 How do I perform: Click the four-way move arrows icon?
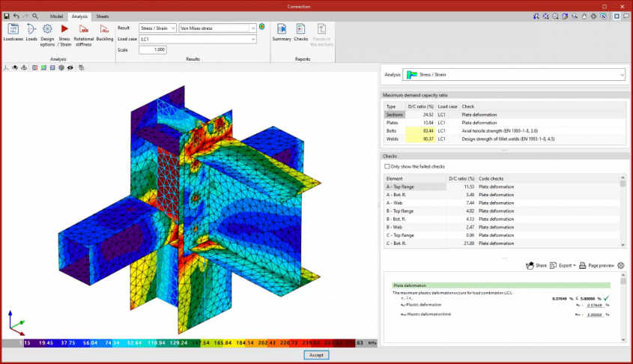(x=593, y=16)
